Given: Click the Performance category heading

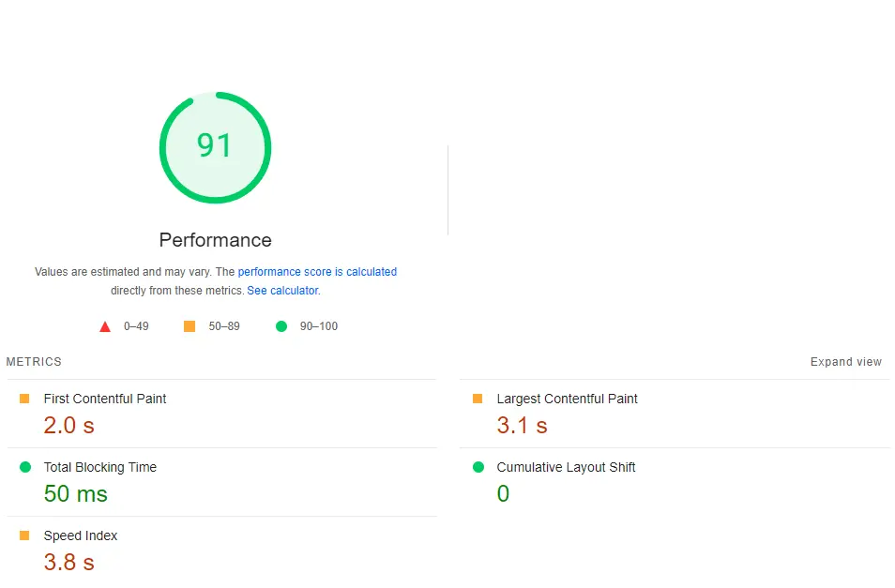Looking at the screenshot, I should (x=215, y=240).
